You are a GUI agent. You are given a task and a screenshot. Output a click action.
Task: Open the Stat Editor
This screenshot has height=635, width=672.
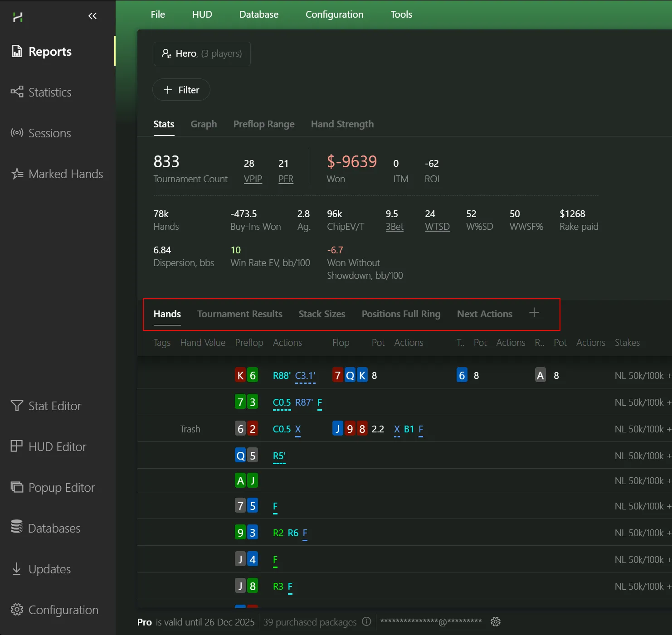click(x=54, y=406)
